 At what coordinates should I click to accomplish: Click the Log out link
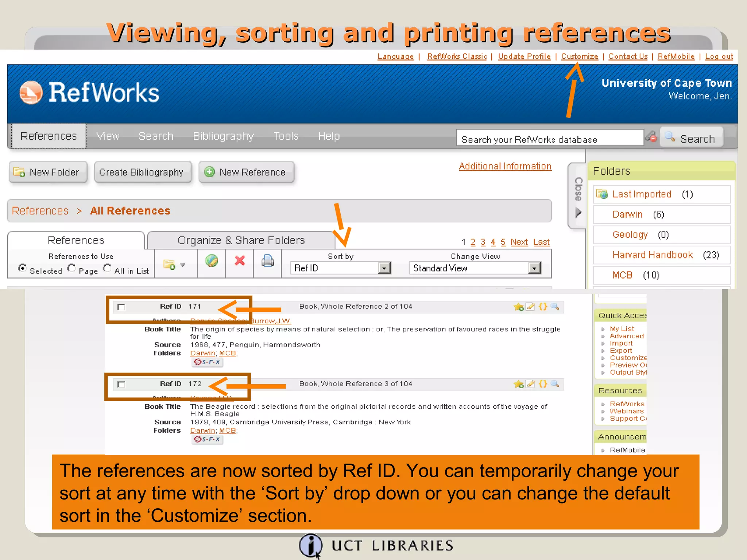(719, 57)
